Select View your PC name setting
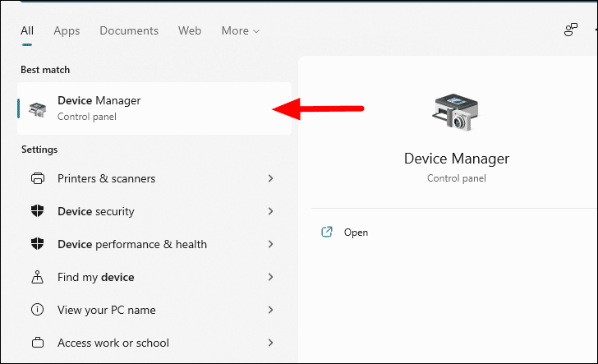 click(153, 310)
